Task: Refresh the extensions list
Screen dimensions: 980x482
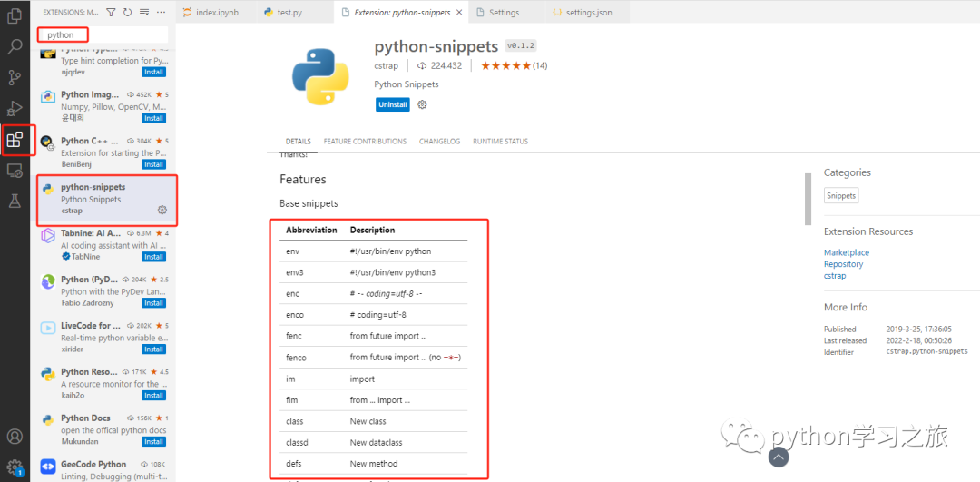Action: pos(128,12)
